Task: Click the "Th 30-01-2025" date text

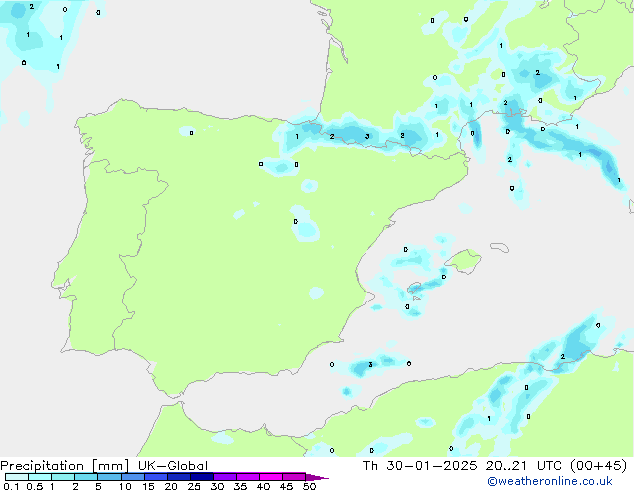Action: pyautogui.click(x=420, y=466)
